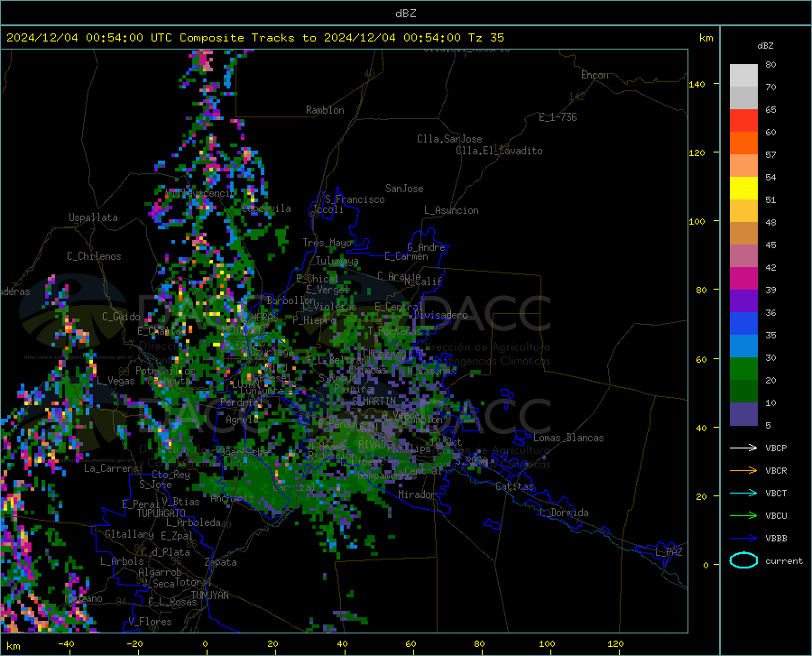The width and height of the screenshot is (812, 656).
Task: Click the cyan 'current' ellipse legend icon
Action: pos(743,560)
